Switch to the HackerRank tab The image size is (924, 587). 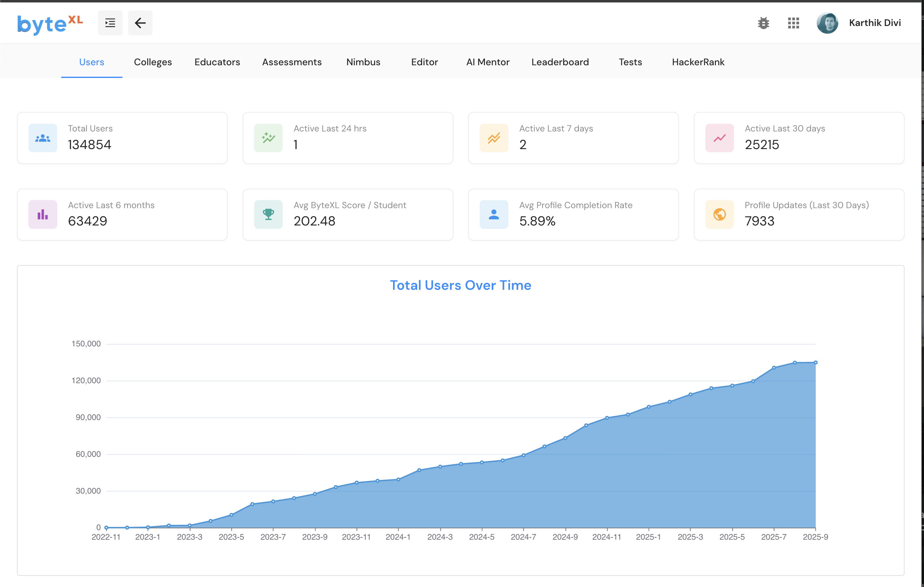[698, 62]
